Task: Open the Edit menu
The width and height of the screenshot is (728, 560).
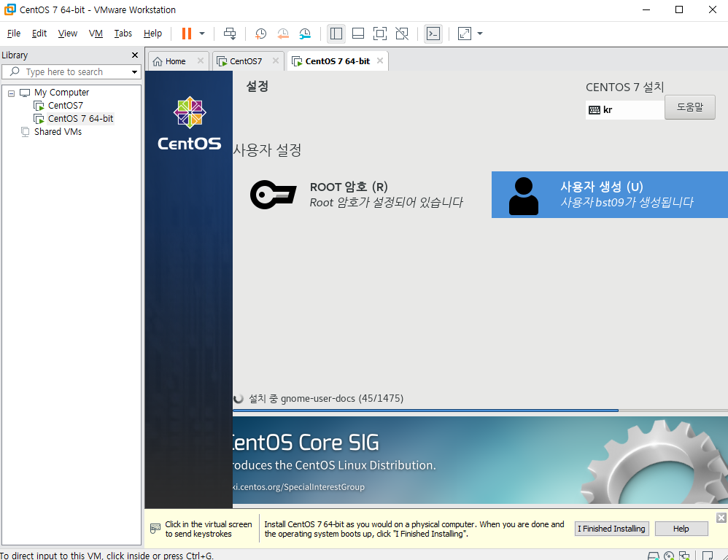Action: 39,34
